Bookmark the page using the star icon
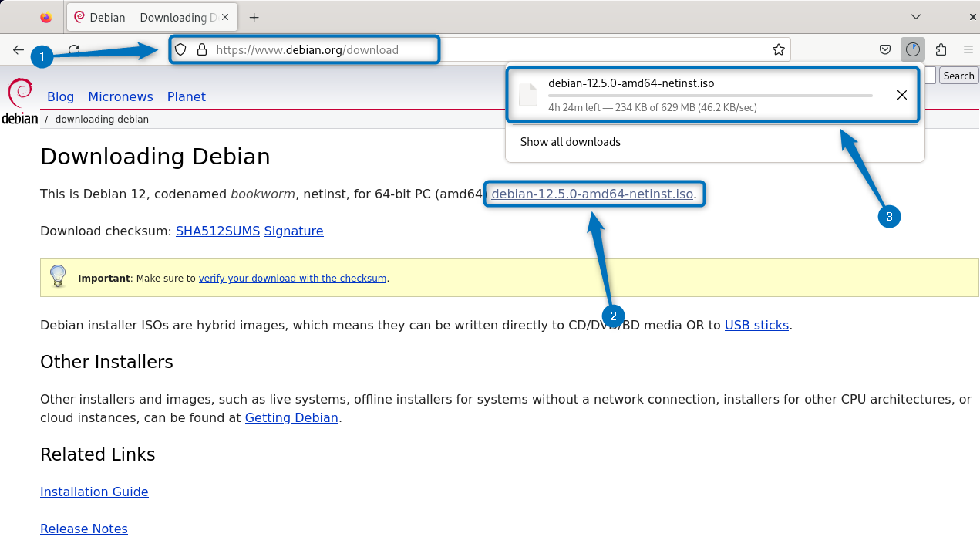The image size is (980, 554). point(779,49)
